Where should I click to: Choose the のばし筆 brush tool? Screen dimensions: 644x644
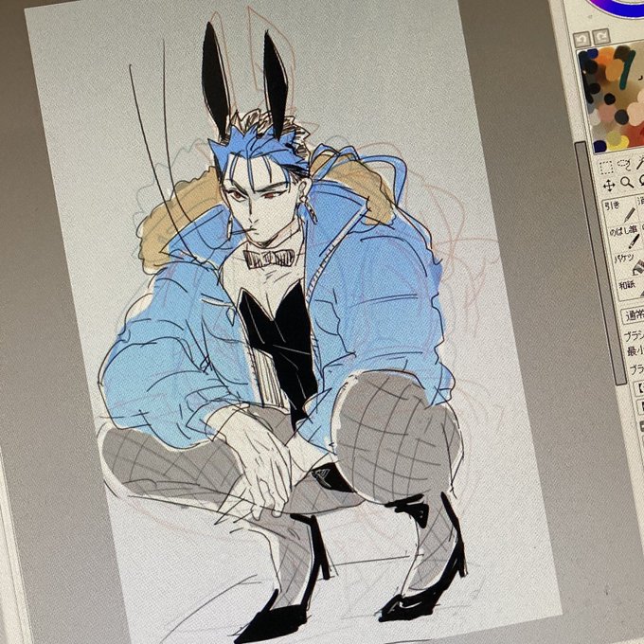click(x=625, y=236)
